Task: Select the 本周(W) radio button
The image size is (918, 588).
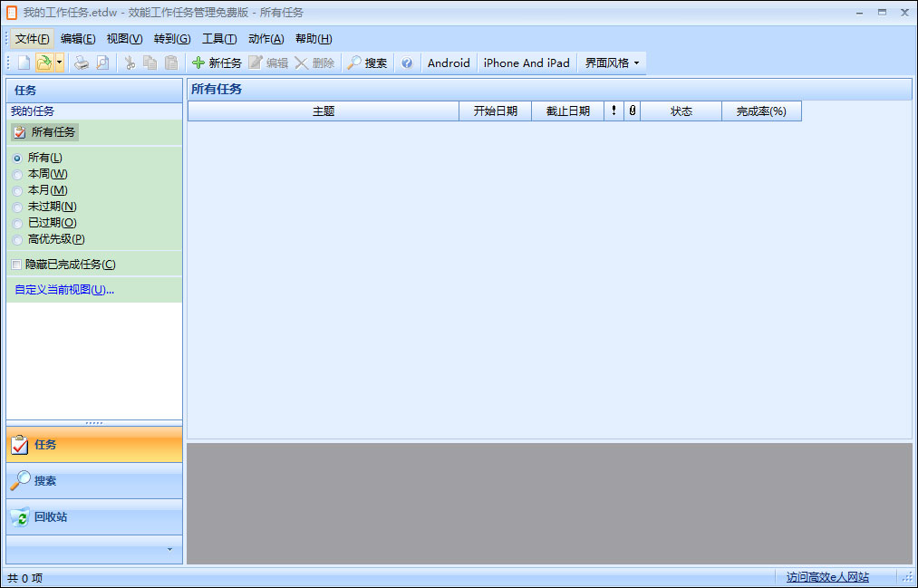Action: click(x=17, y=174)
